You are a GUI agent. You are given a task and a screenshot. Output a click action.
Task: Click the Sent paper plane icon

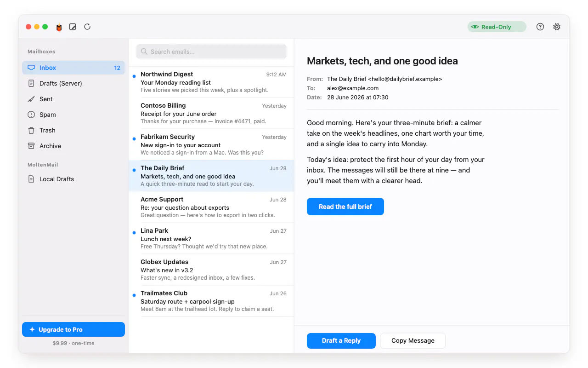point(31,99)
